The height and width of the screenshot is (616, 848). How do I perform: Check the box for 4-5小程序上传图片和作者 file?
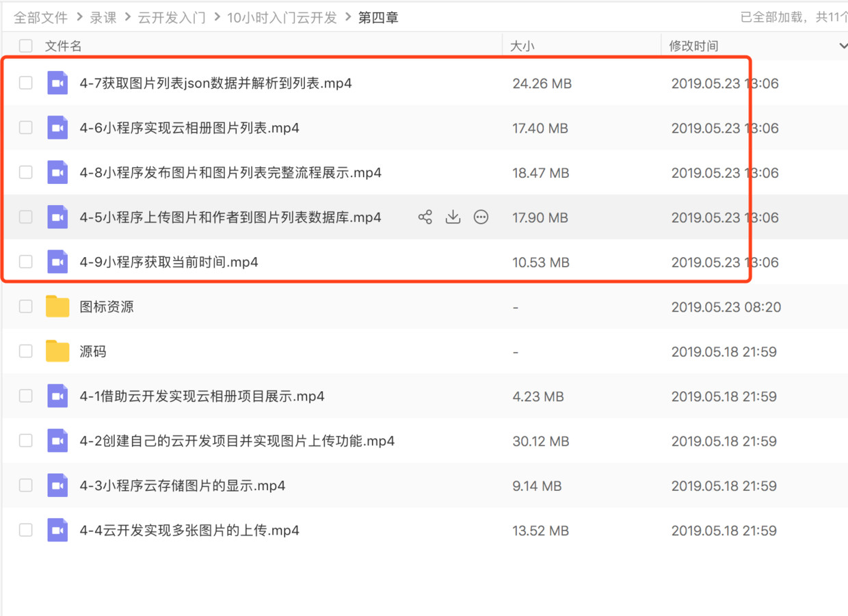coord(26,217)
